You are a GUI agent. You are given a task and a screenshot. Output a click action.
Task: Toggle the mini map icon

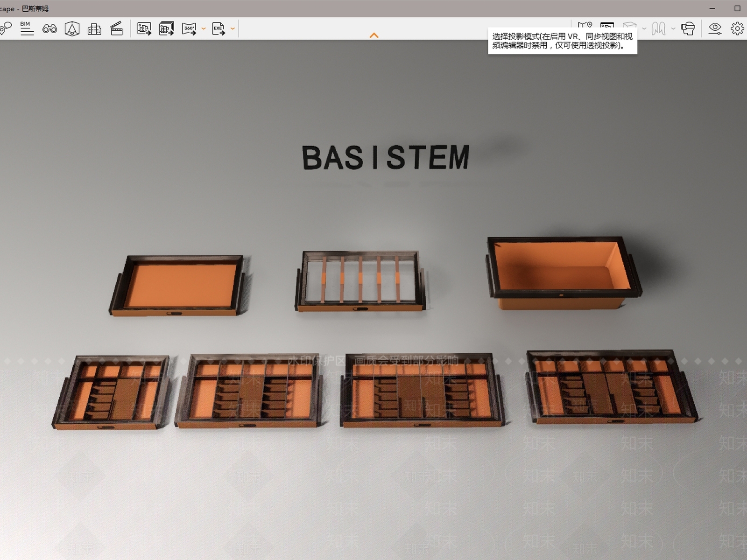coord(585,25)
